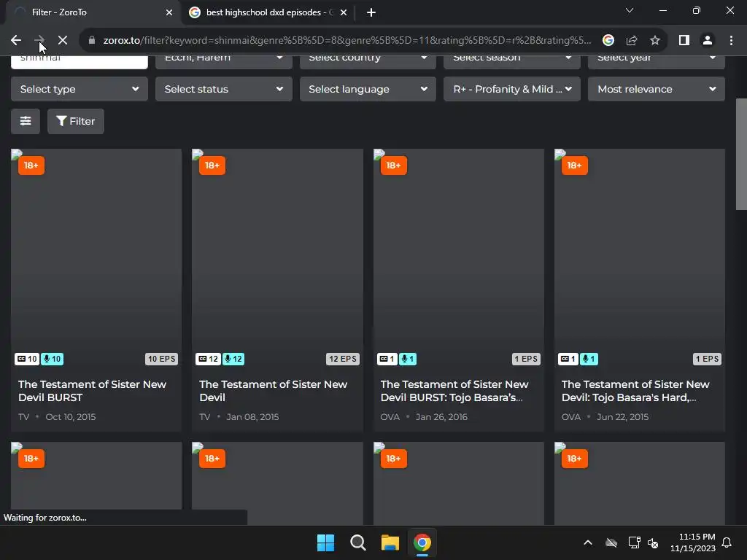Stop loading the page

tap(63, 41)
